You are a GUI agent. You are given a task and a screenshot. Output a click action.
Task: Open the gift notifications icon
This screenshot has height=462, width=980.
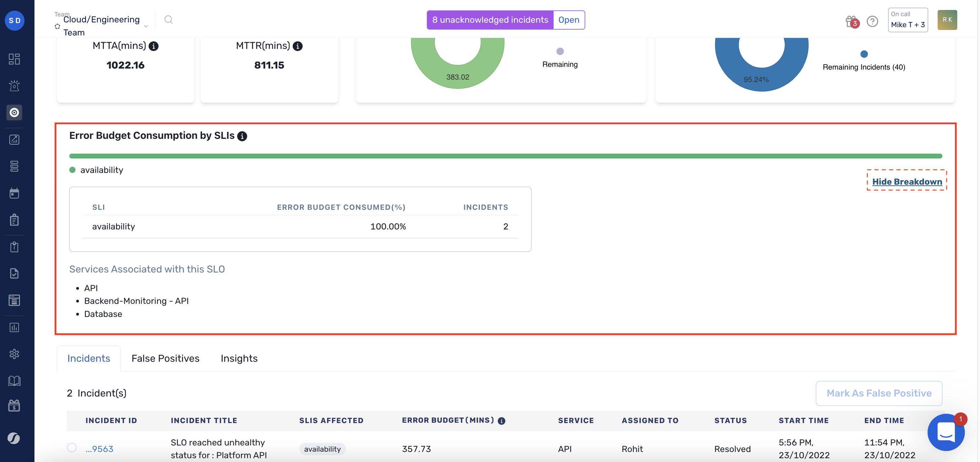pyautogui.click(x=851, y=21)
